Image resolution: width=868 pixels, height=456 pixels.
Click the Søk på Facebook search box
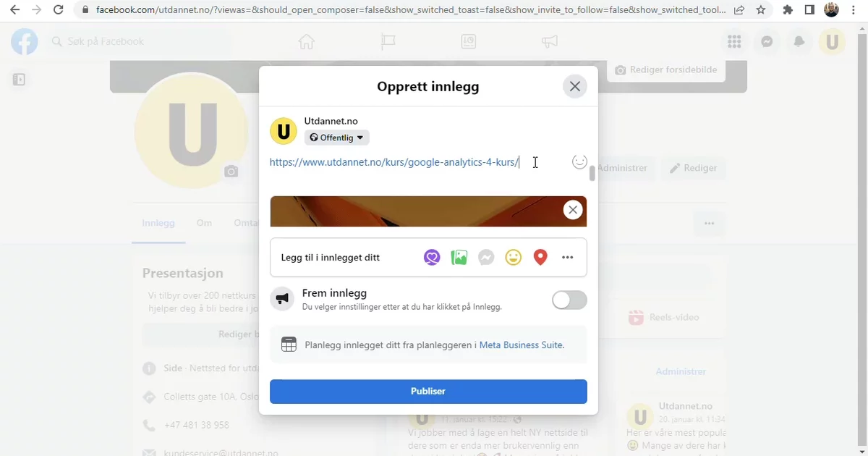[141, 42]
